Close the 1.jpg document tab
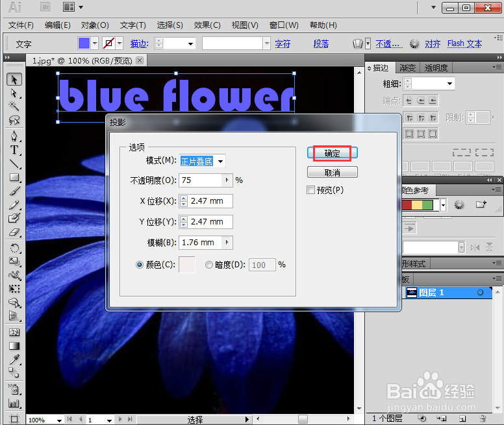The image size is (504, 425). click(140, 60)
